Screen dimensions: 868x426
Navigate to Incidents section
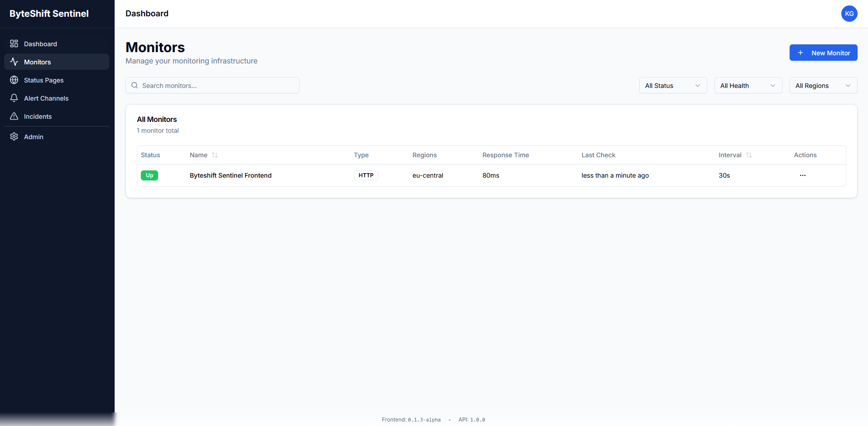tap(38, 116)
